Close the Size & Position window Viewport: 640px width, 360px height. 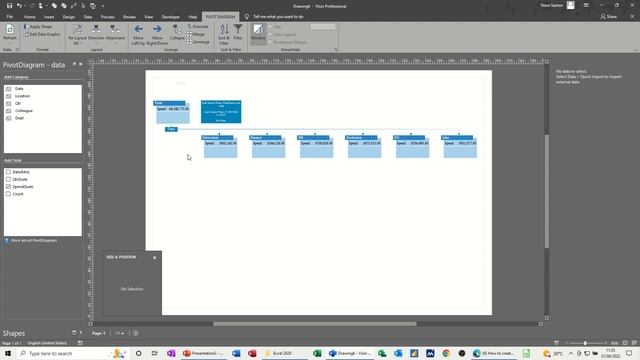pos(155,258)
